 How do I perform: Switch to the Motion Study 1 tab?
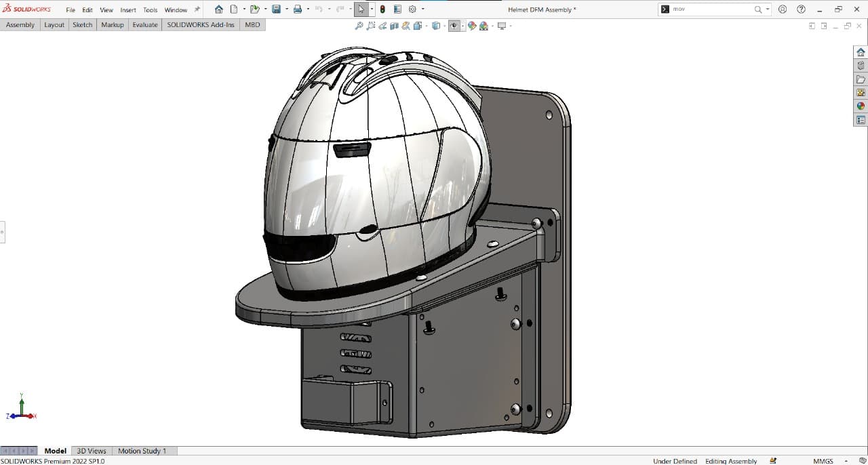tap(142, 451)
